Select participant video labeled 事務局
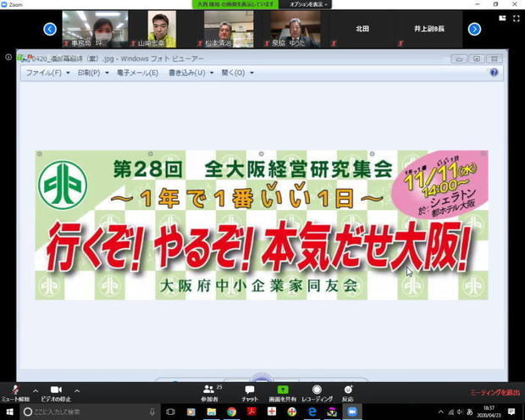Viewport: 525px width, 420px height. 95,29
